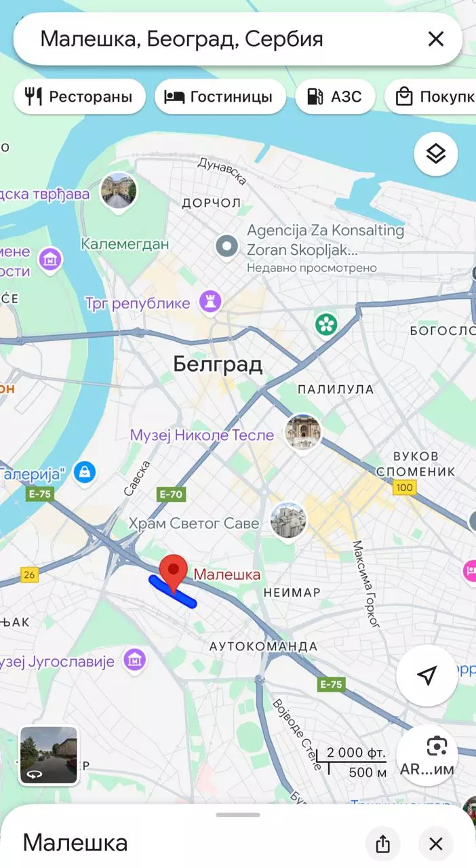476x868 pixels.
Task: Tap the Калемегдан fortress photo marker
Action: point(119,193)
